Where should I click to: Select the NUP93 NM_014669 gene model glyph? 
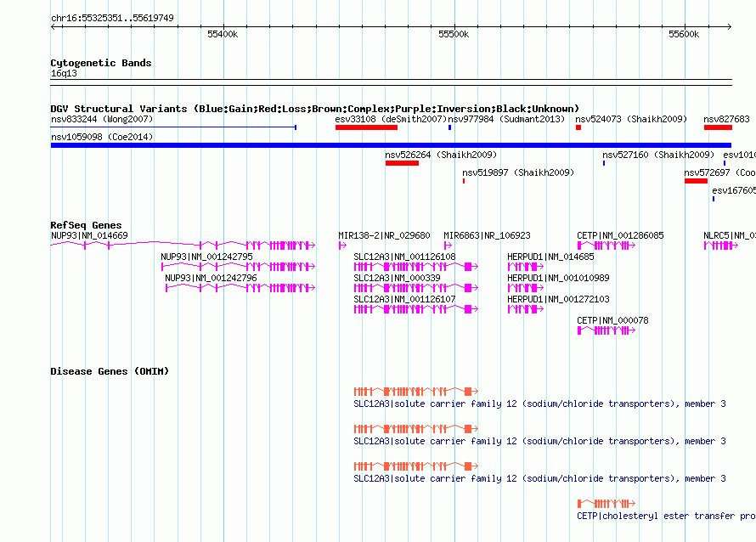coord(183,245)
